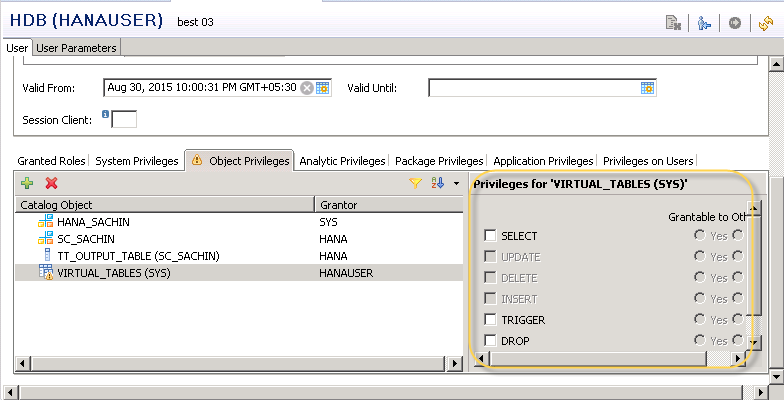Select the TT_OUTPUT_TABLE (SC_SACHIN) row
Image resolution: width=784 pixels, height=400 pixels.
coord(138,256)
